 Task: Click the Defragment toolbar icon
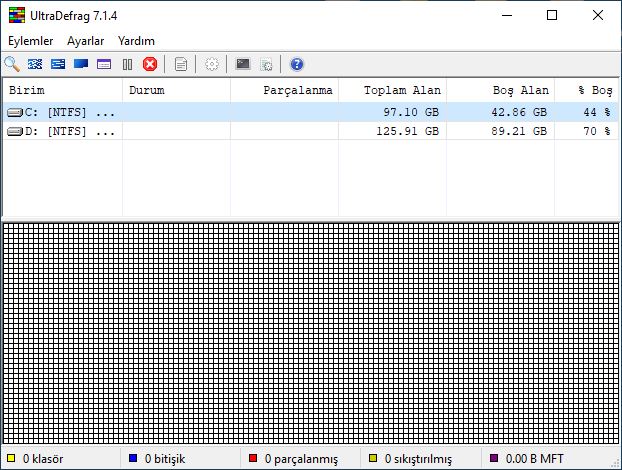[x=35, y=64]
